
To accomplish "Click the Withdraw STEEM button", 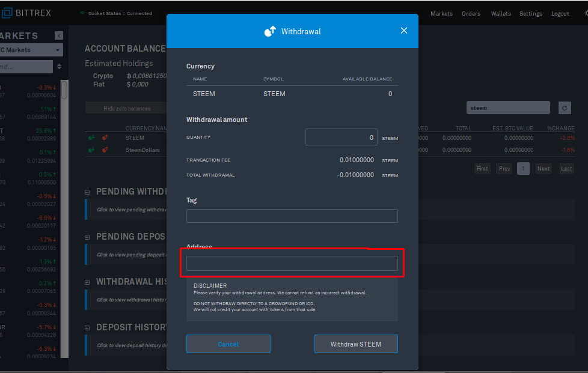I will point(356,344).
